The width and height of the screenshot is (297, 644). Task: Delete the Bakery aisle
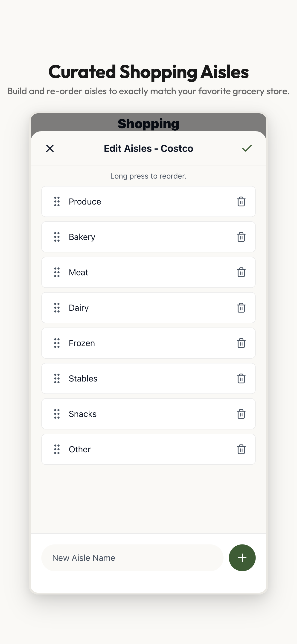(241, 237)
